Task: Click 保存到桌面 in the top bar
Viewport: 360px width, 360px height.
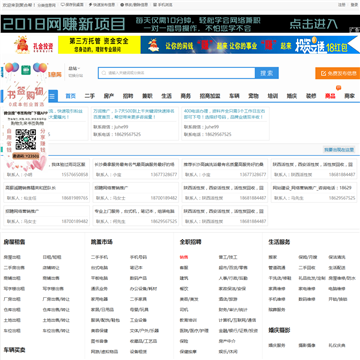Action: click(x=72, y=5)
